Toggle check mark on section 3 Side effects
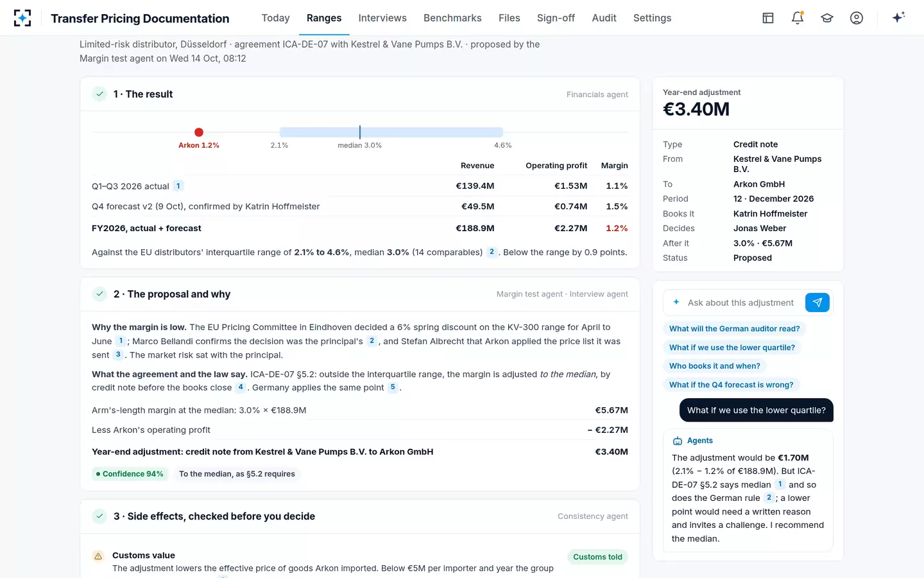 99,516
